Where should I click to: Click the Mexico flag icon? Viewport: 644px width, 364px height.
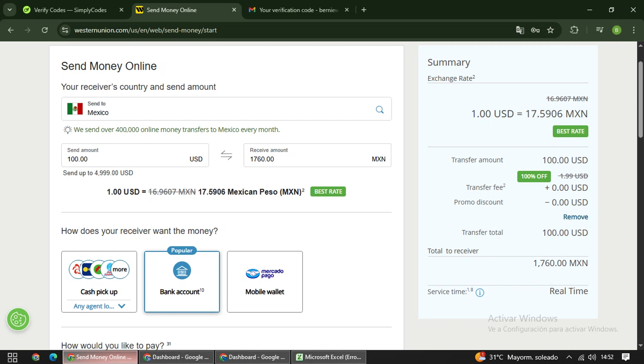tap(75, 109)
